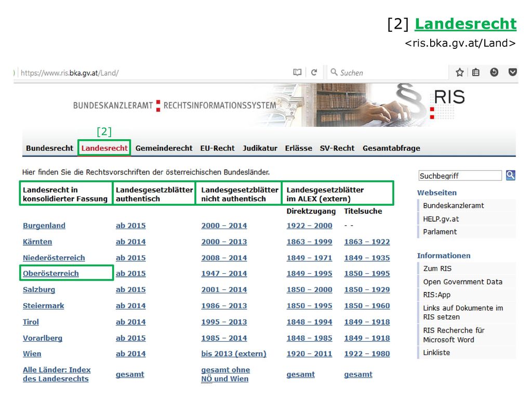
Task: Bookmark this page with the star icon
Action: click(460, 72)
